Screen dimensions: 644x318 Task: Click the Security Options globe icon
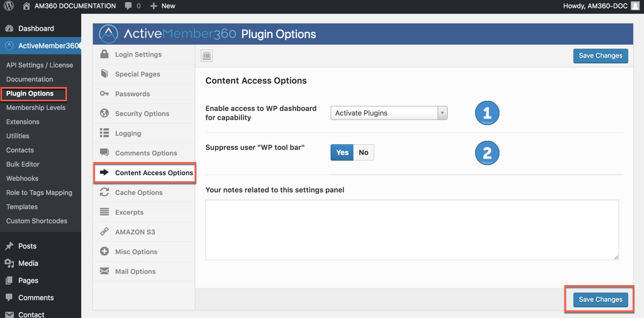(x=104, y=113)
